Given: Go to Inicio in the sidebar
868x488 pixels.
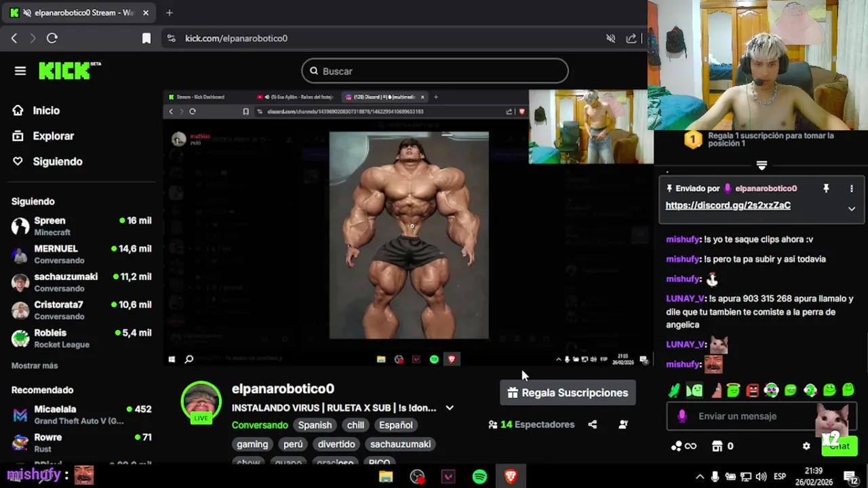Looking at the screenshot, I should click(37, 110).
